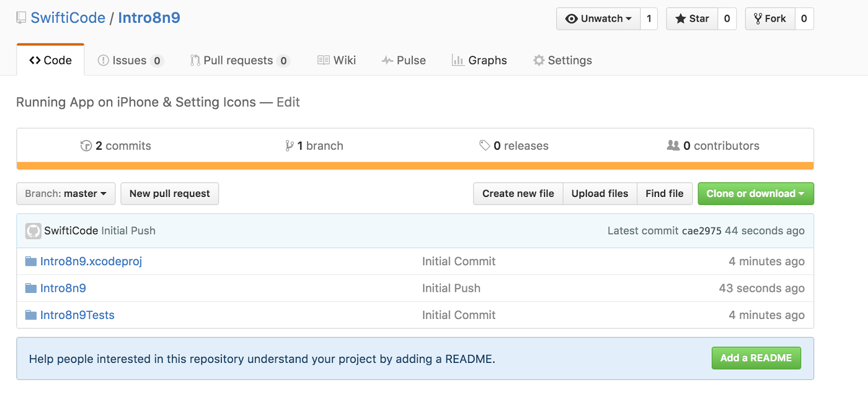Click the Intro8n9.xcodeproj folder icon

pyautogui.click(x=31, y=261)
